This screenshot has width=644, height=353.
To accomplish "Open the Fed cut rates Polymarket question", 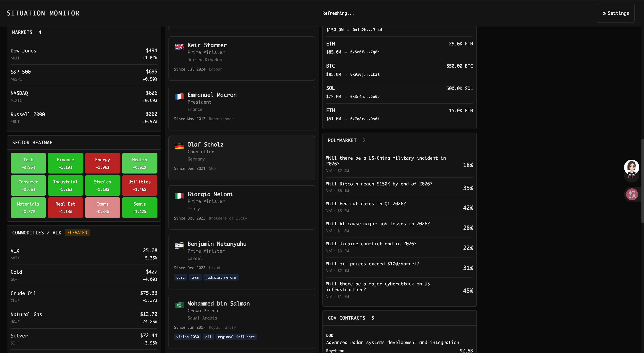I will (x=365, y=204).
